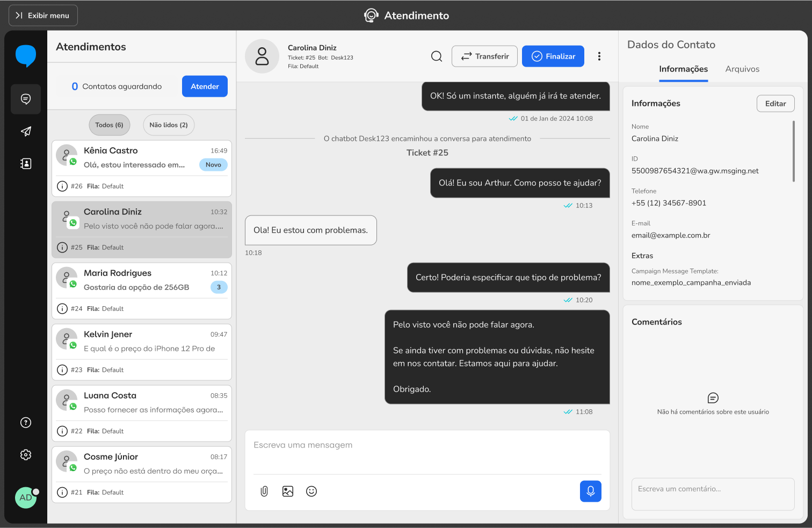Click into the Escreva um comentário field

click(x=713, y=494)
